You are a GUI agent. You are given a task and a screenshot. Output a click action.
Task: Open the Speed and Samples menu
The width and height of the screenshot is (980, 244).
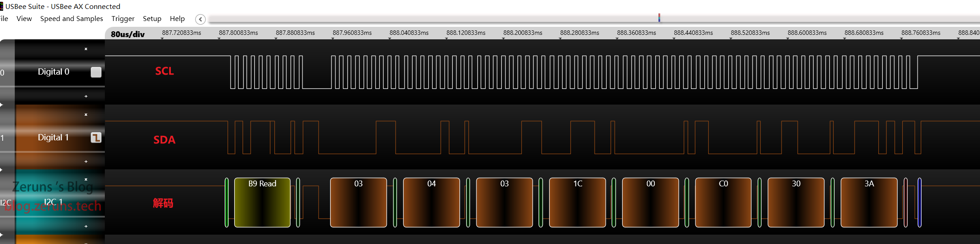coord(71,19)
